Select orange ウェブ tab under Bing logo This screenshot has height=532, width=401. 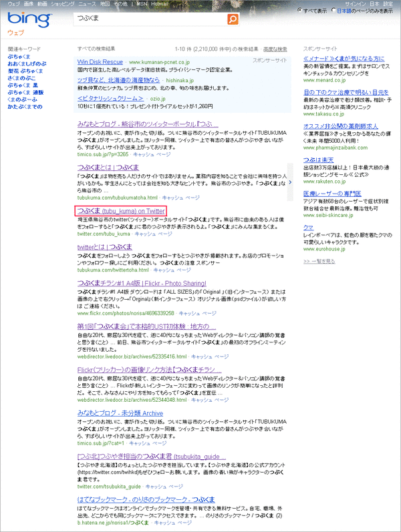[x=15, y=33]
